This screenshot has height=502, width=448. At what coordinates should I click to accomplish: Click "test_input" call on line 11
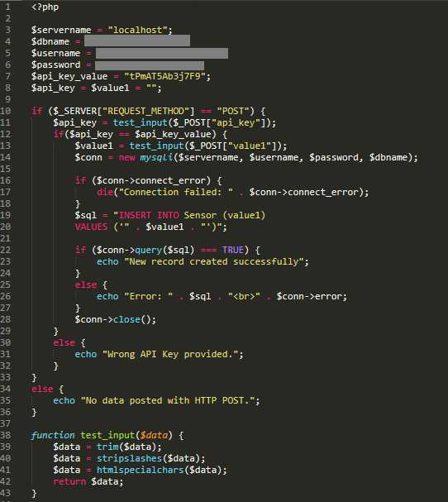tap(141, 122)
